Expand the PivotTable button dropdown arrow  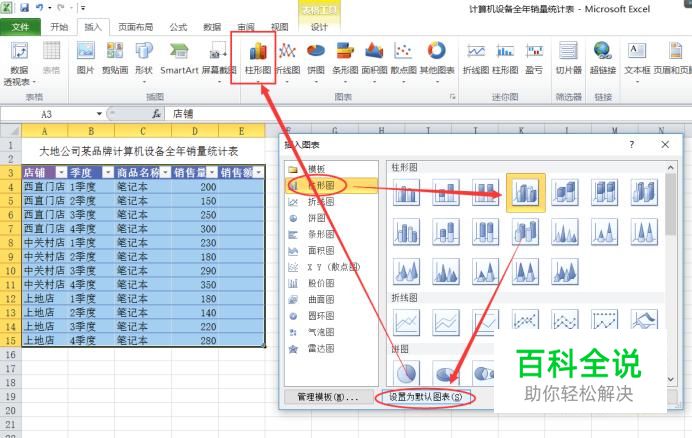[34, 82]
